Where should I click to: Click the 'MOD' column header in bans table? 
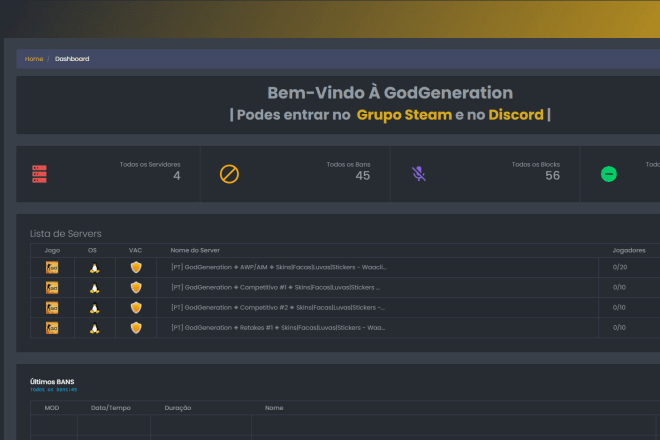[x=52, y=408]
